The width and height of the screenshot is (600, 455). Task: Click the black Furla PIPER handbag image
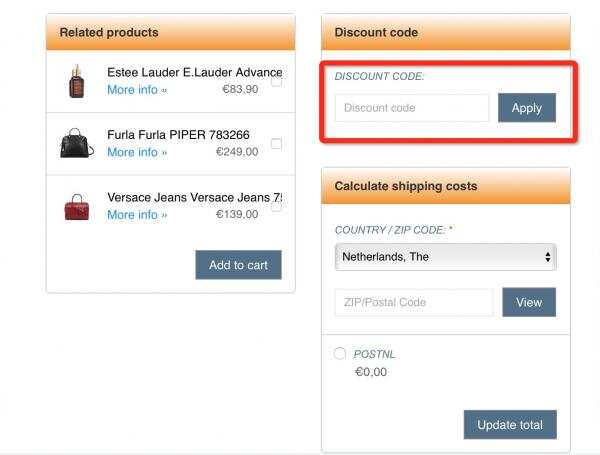tap(77, 143)
